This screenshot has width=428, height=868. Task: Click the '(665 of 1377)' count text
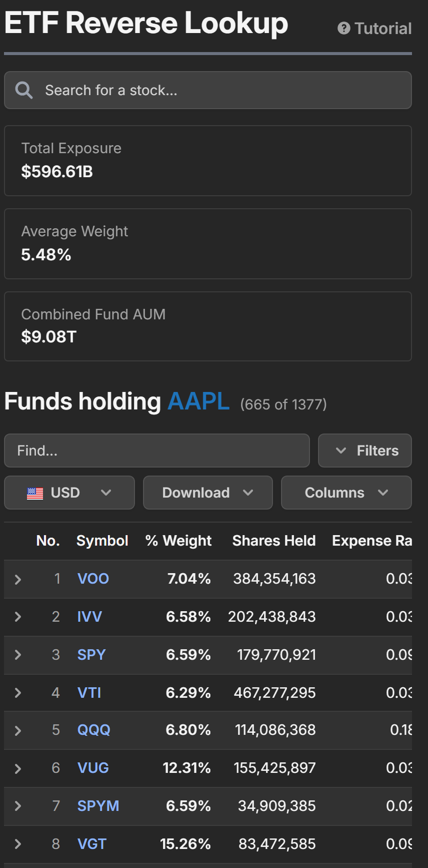point(283,404)
